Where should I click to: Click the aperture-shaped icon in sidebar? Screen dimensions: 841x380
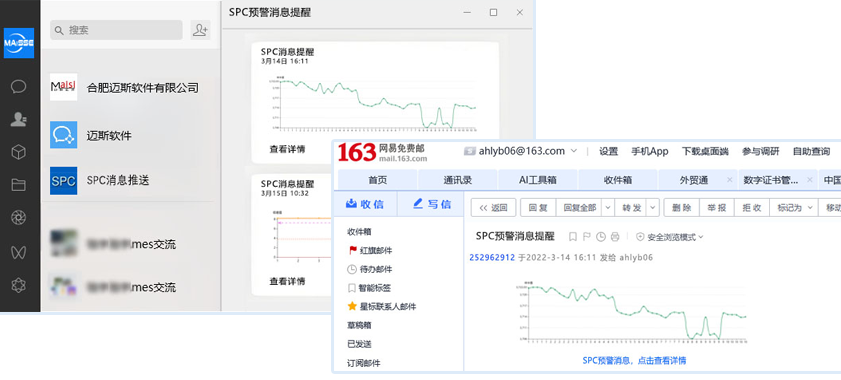pyautogui.click(x=19, y=218)
